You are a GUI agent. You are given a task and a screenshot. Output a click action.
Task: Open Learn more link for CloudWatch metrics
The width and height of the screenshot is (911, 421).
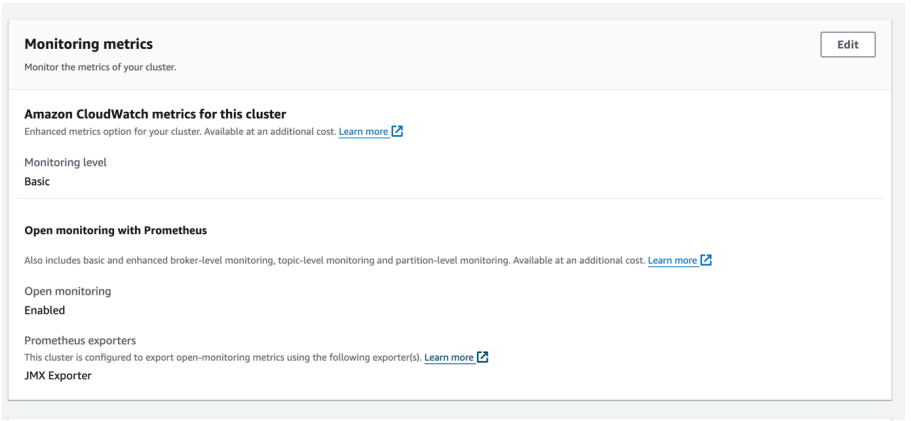363,131
